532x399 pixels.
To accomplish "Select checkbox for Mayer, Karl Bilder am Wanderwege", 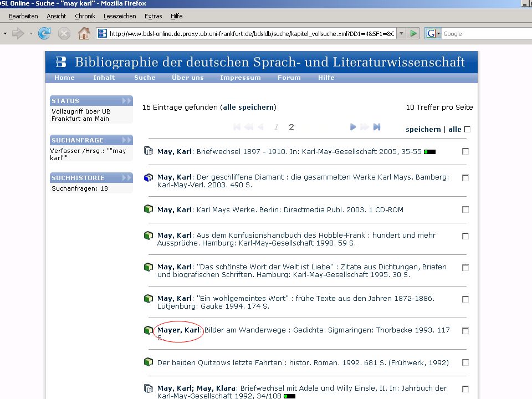I will tap(465, 330).
